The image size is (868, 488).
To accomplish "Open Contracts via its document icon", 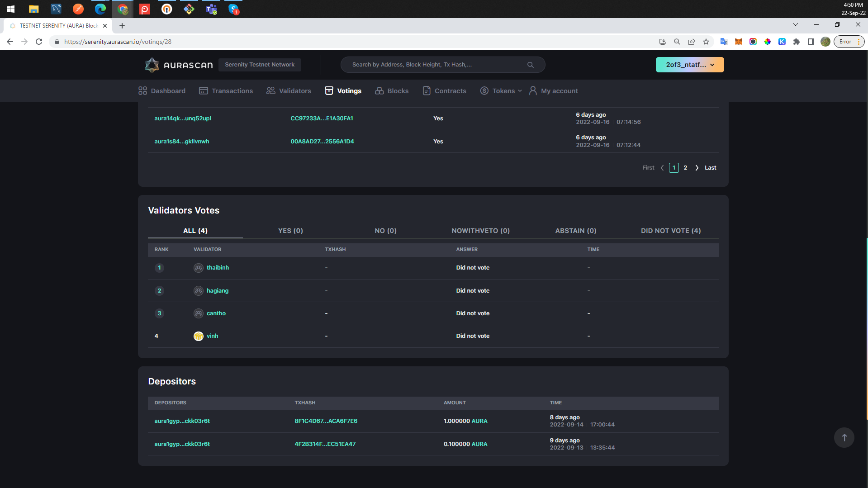I will tap(426, 90).
